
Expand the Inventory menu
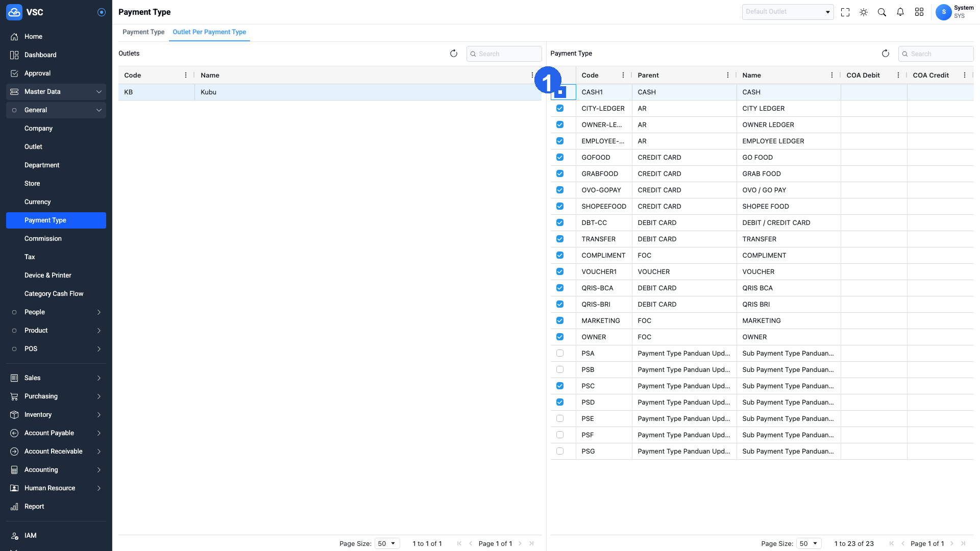tap(56, 415)
